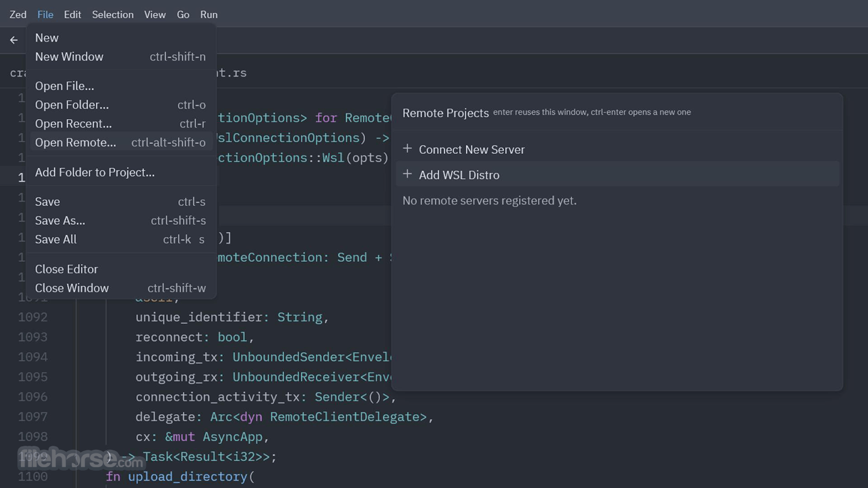Close the open File menu
Screen dimensions: 868x488
click(x=45, y=14)
